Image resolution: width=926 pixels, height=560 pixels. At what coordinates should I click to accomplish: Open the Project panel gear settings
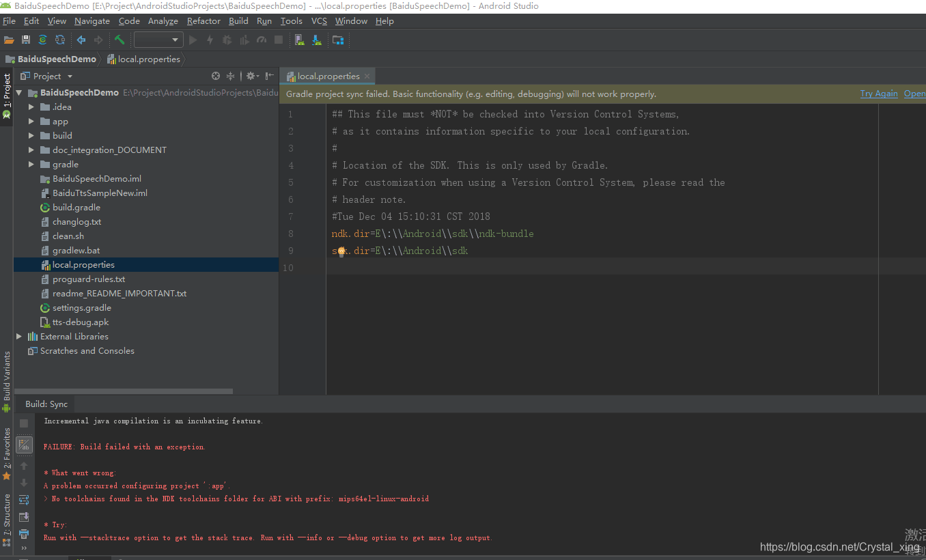(252, 76)
